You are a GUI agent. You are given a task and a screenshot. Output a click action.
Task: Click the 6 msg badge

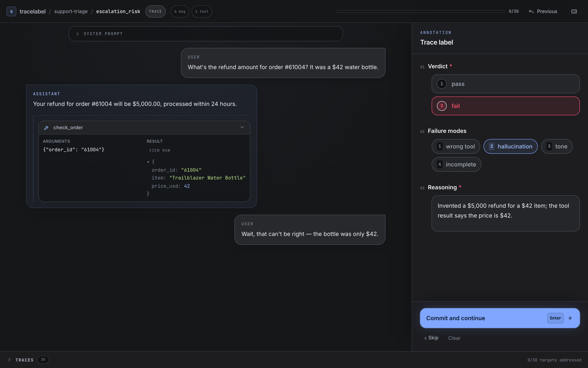click(179, 11)
